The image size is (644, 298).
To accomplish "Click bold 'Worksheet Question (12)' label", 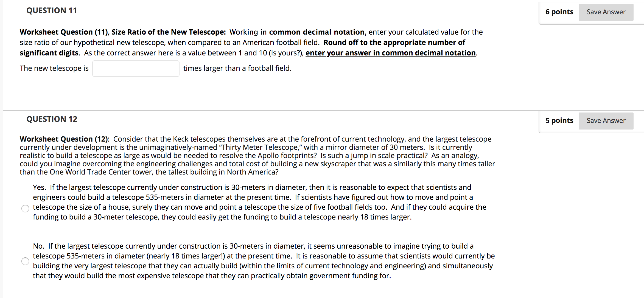I will click(65, 139).
